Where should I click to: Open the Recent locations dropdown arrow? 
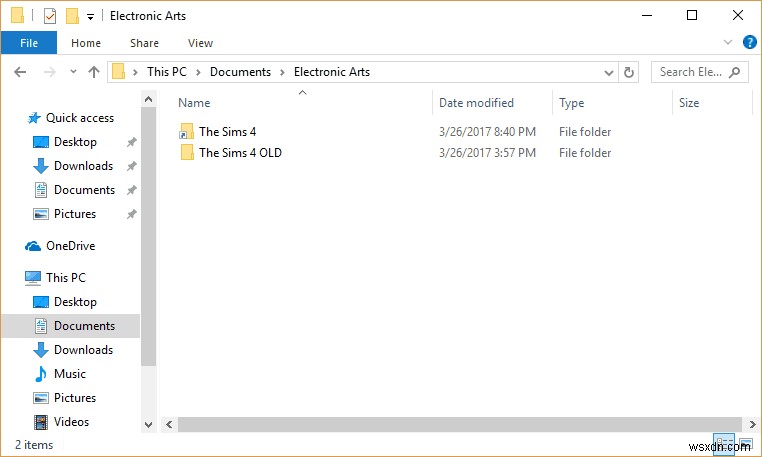pyautogui.click(x=73, y=71)
